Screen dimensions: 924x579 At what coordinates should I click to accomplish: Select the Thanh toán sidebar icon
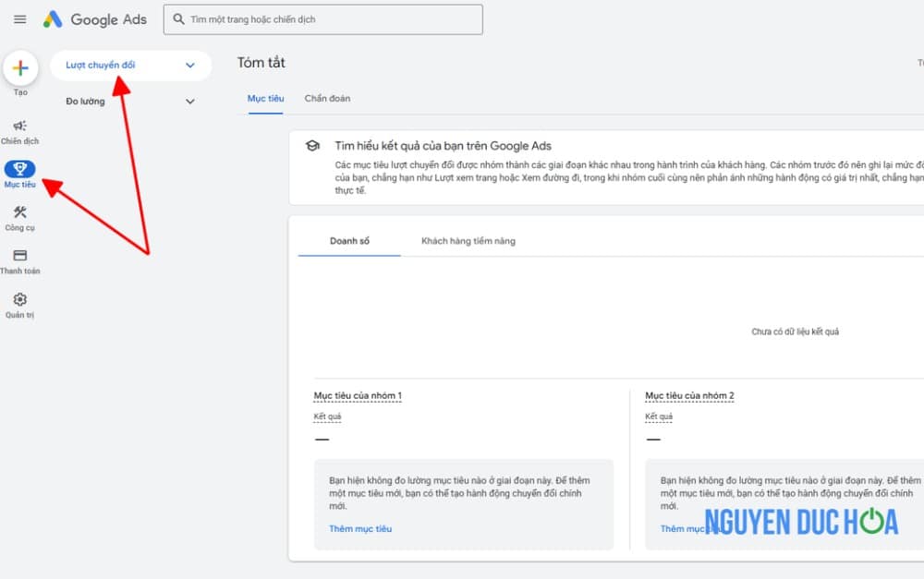coord(19,257)
